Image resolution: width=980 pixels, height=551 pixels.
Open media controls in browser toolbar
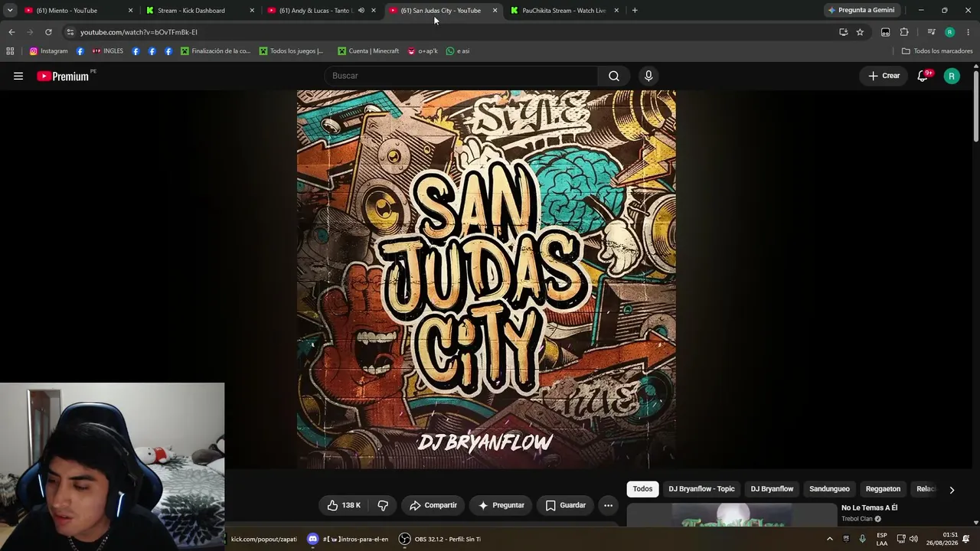tap(931, 32)
